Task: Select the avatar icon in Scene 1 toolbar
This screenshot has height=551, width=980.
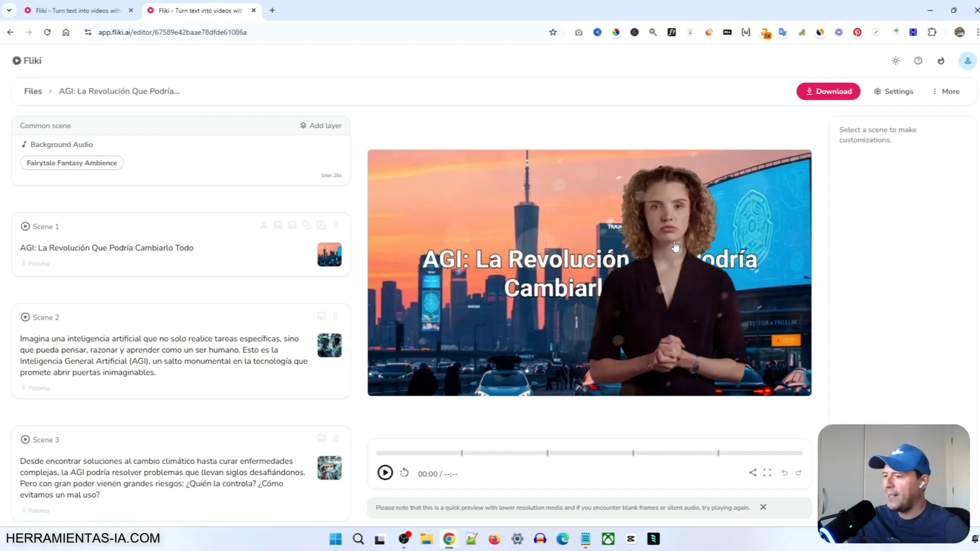Action: coord(263,225)
